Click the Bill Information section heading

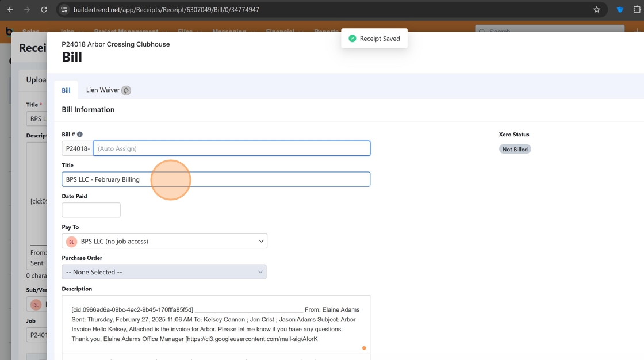[x=89, y=109]
